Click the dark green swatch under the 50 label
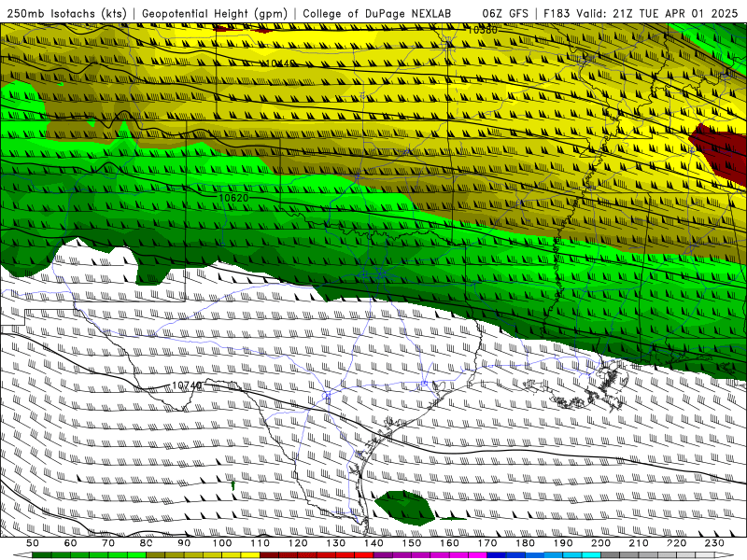747x560 pixels. pyautogui.click(x=42, y=555)
